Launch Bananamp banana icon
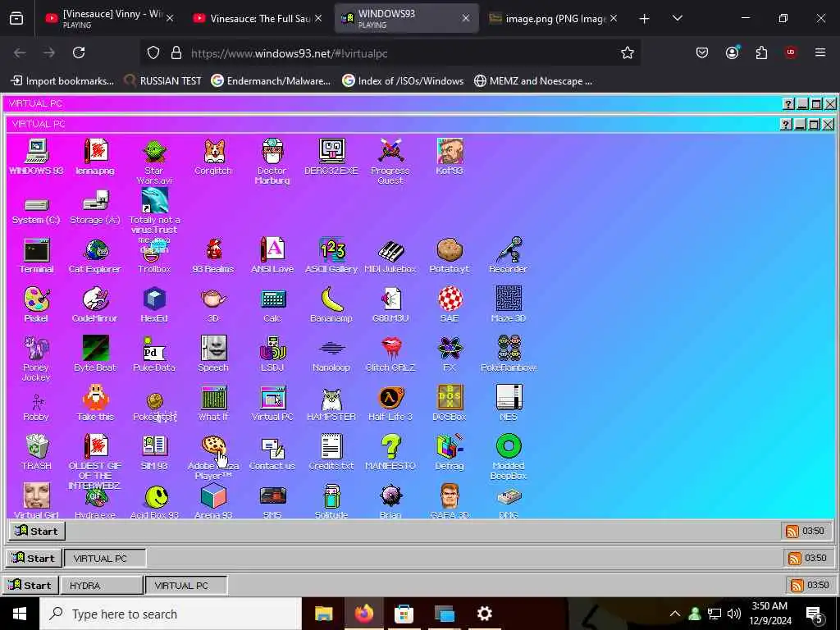The width and height of the screenshot is (840, 630). click(x=331, y=304)
